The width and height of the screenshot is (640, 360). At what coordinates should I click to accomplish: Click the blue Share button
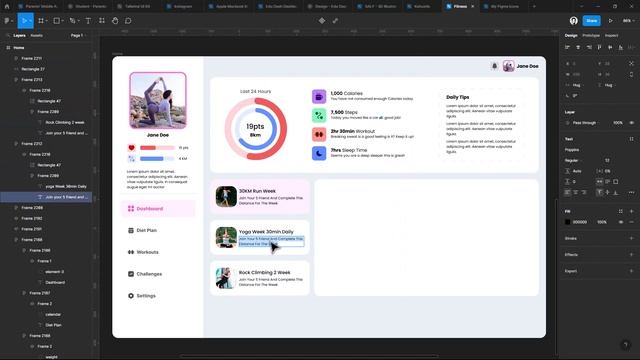coord(591,21)
